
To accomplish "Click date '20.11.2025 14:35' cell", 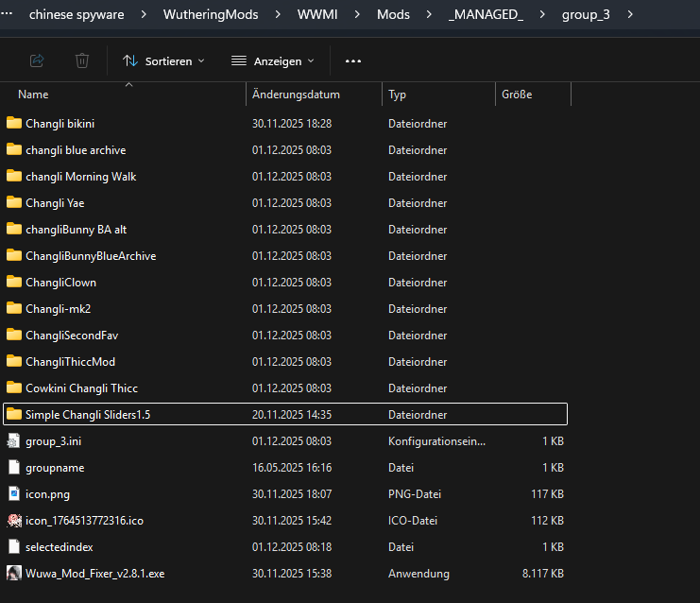I will (292, 415).
